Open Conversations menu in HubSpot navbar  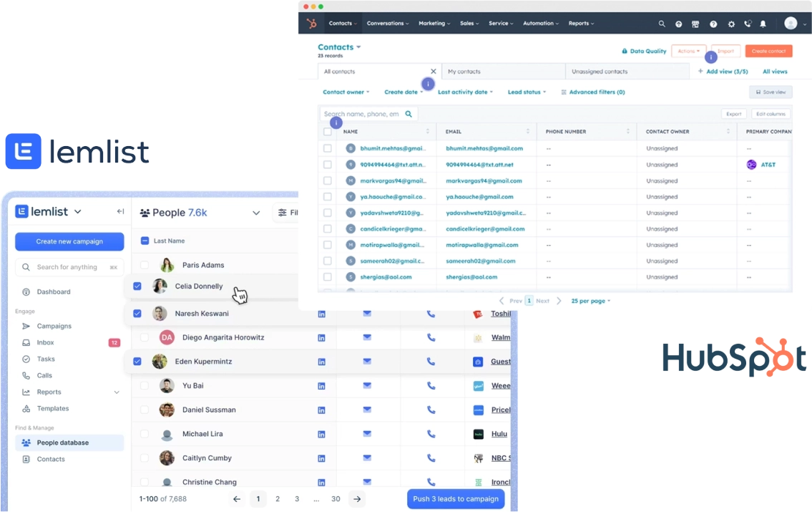[387, 24]
